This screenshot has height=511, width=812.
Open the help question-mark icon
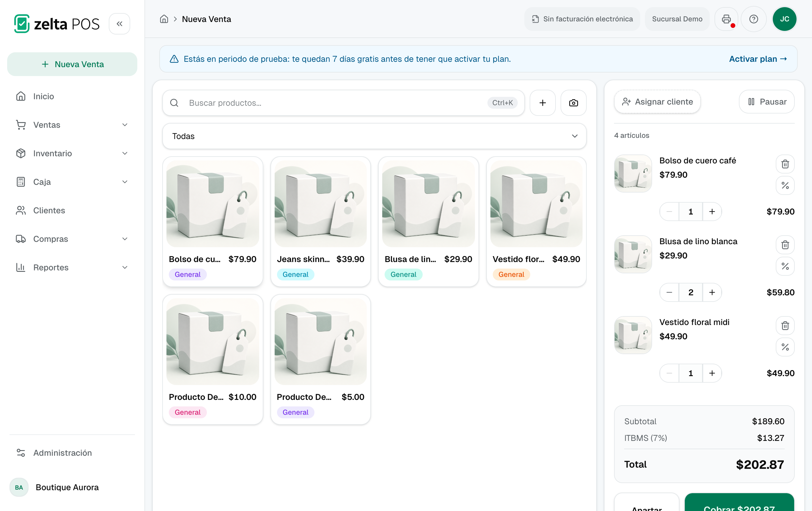coord(753,19)
